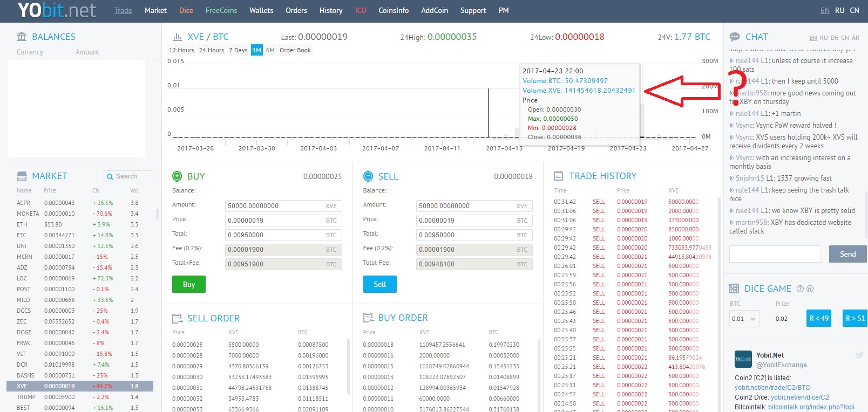868x412 pixels.
Task: Click the Sell Price field
Action: click(474, 221)
